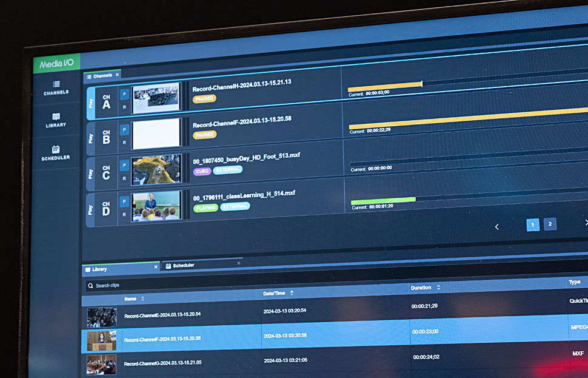588x378 pixels.
Task: Sort library by Name arrows
Action: (142, 299)
